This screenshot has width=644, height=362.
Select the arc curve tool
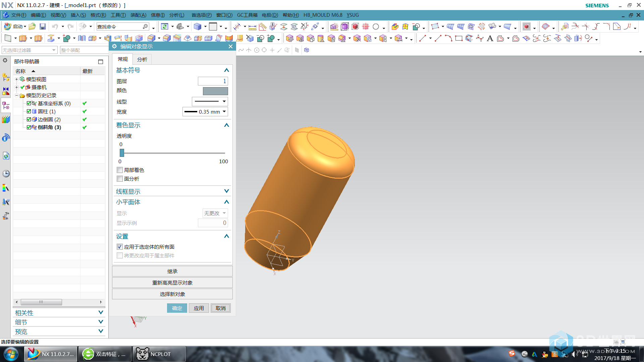click(x=448, y=39)
